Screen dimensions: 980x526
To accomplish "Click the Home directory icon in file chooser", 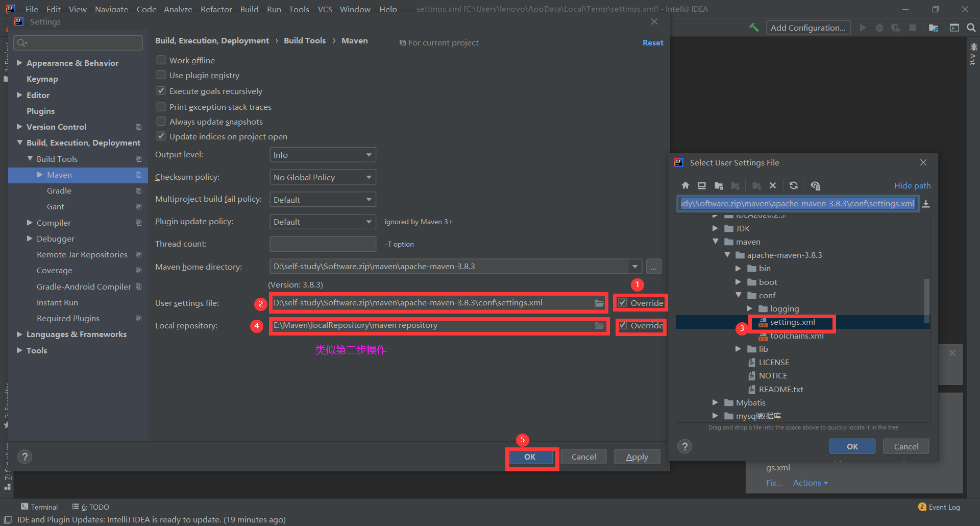I will (x=685, y=185).
